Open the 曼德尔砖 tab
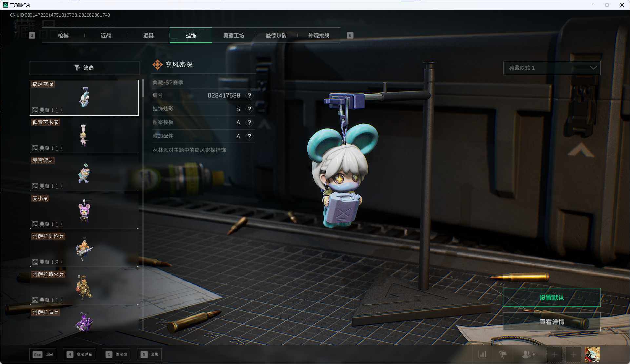This screenshot has height=364, width=630. pos(276,35)
